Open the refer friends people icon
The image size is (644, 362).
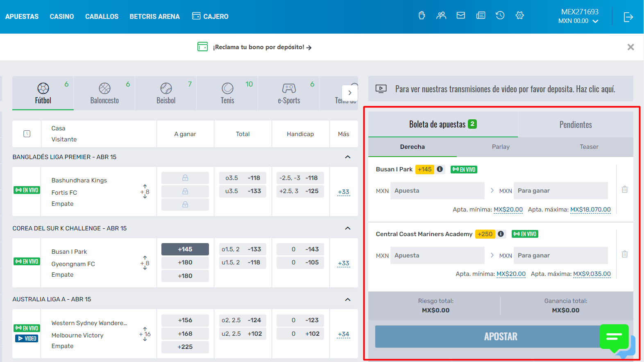tap(441, 16)
